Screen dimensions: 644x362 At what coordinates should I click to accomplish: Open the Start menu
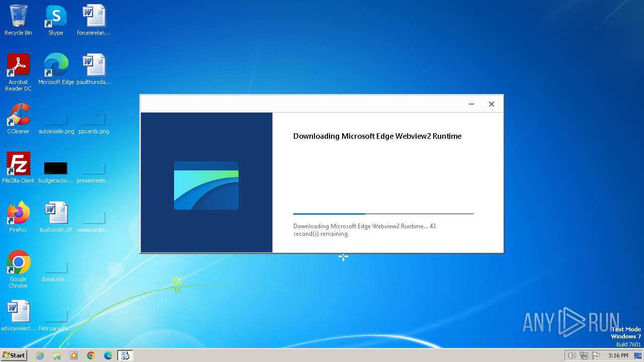14,355
